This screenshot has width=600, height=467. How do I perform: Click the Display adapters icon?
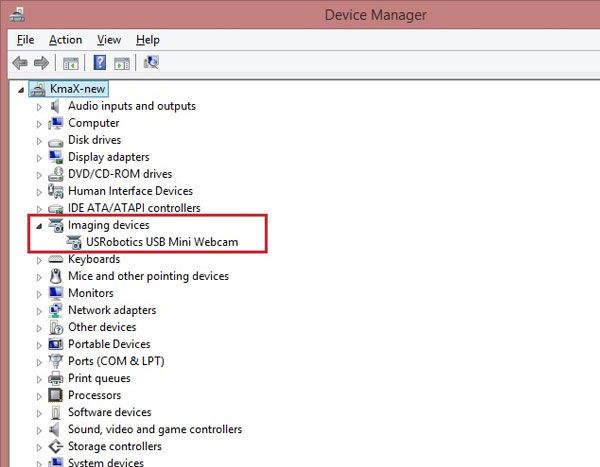pyautogui.click(x=56, y=157)
